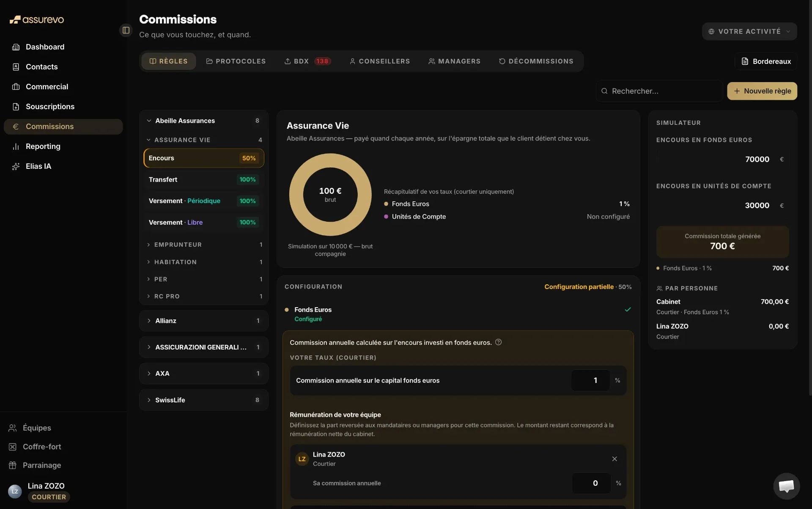Click the Équipes people icon

tap(13, 428)
